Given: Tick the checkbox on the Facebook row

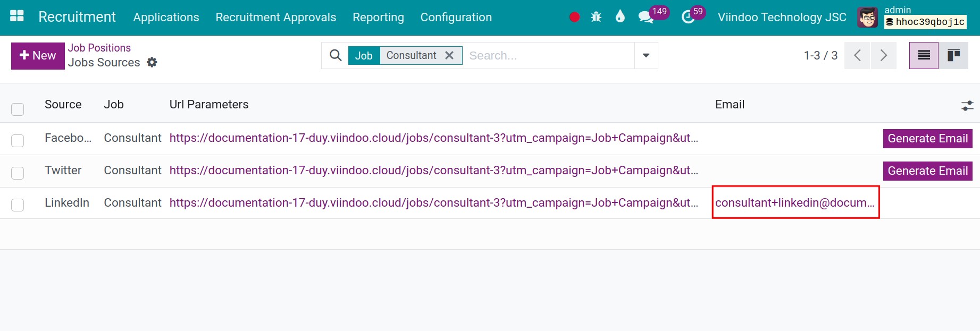Looking at the screenshot, I should [x=18, y=141].
